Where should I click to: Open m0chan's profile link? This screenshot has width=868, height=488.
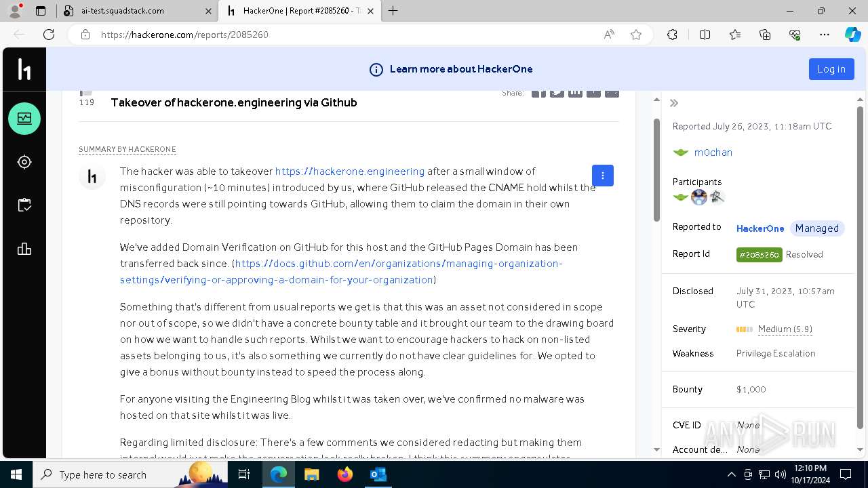pos(713,152)
